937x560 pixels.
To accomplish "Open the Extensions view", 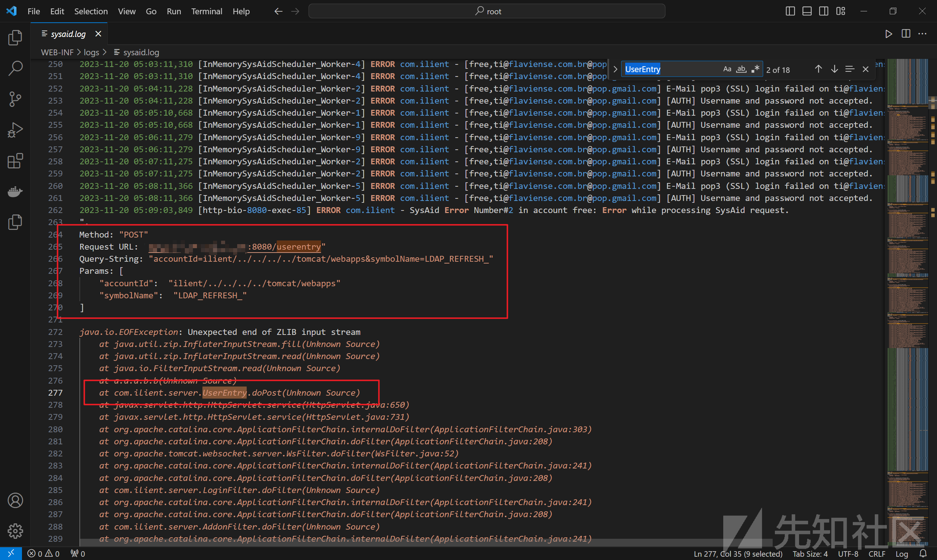I will point(15,161).
